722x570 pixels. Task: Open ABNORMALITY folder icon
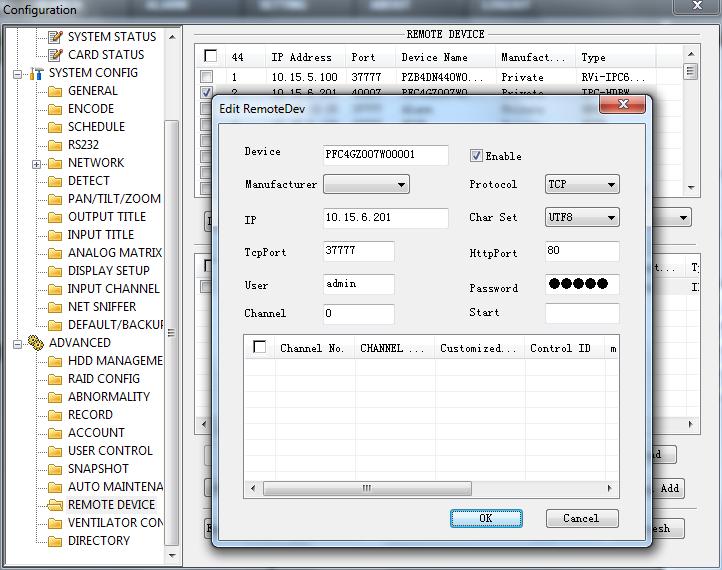pos(55,397)
